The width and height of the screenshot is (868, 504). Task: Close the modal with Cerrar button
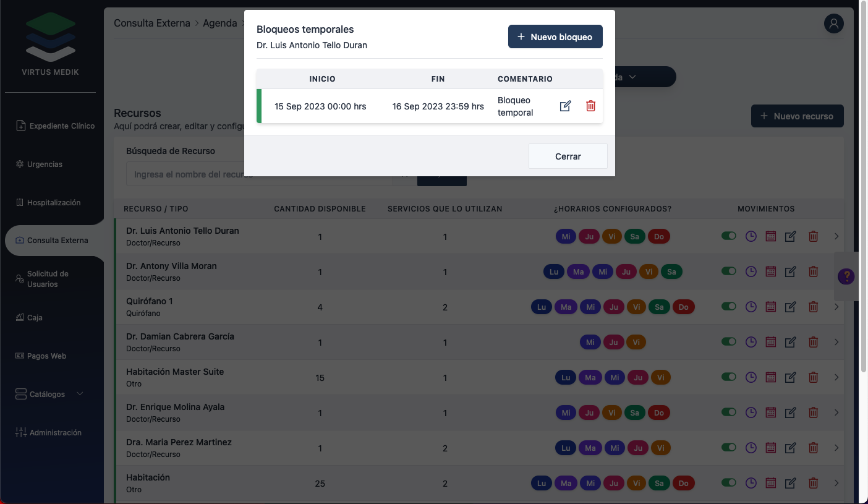(568, 156)
